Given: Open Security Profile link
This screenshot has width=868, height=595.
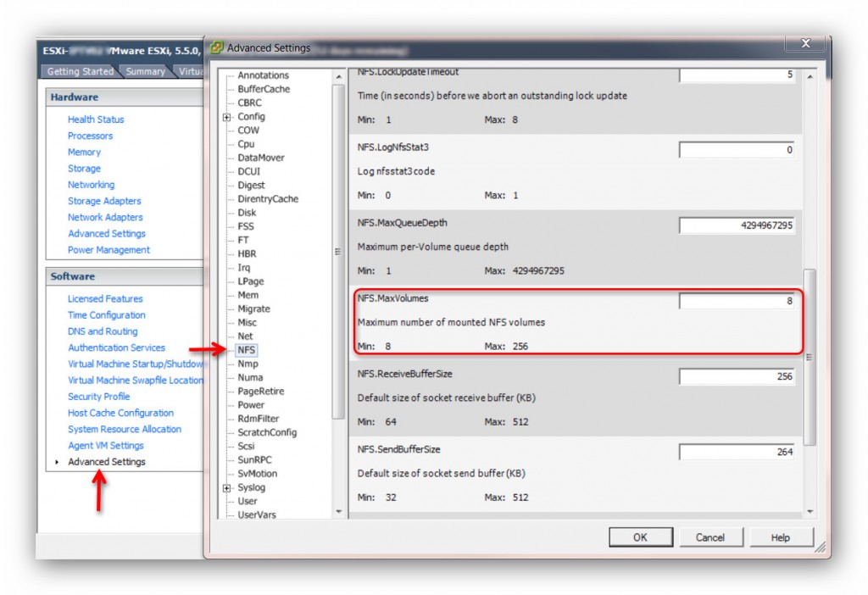Looking at the screenshot, I should [98, 397].
